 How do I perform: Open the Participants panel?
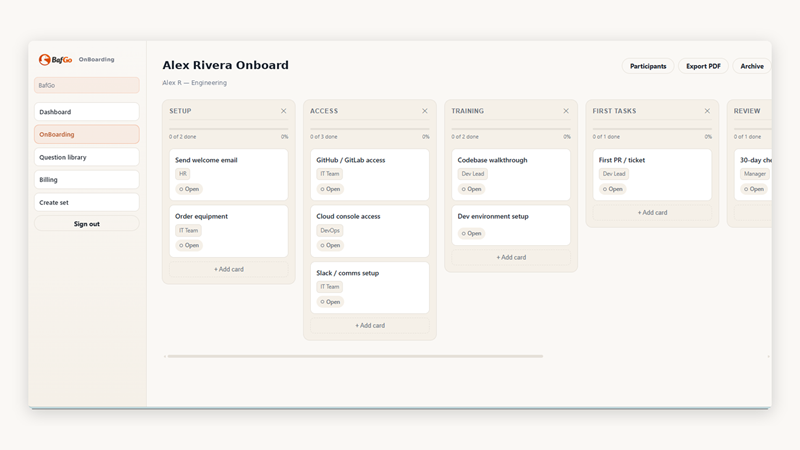648,66
